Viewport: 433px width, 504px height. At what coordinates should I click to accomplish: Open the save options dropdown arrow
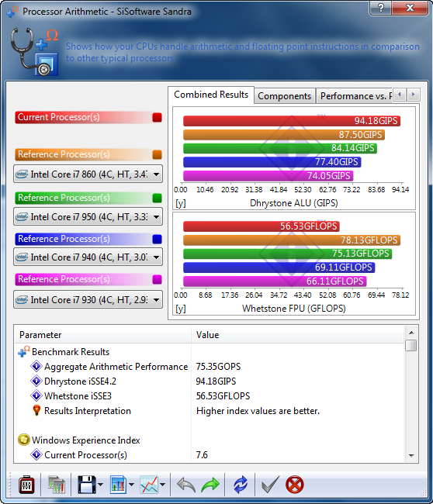click(100, 485)
